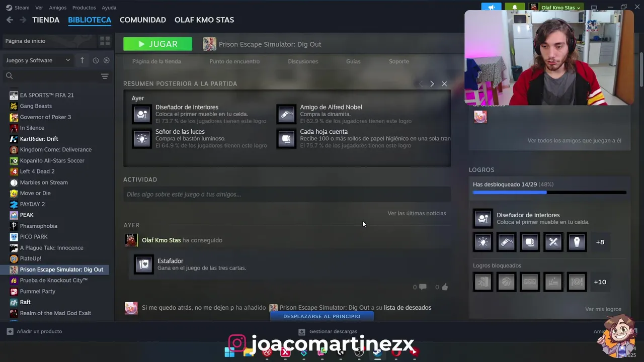Show next post-game summary with right arrow

click(x=432, y=84)
